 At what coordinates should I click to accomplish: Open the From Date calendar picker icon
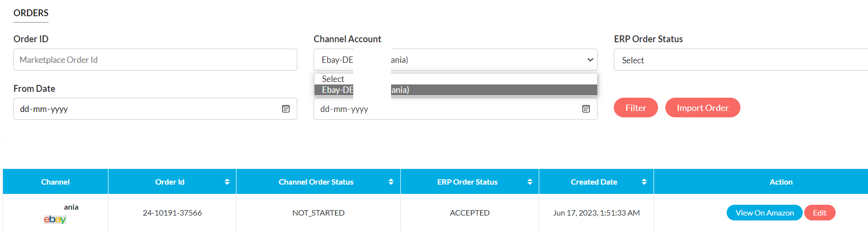coord(286,109)
